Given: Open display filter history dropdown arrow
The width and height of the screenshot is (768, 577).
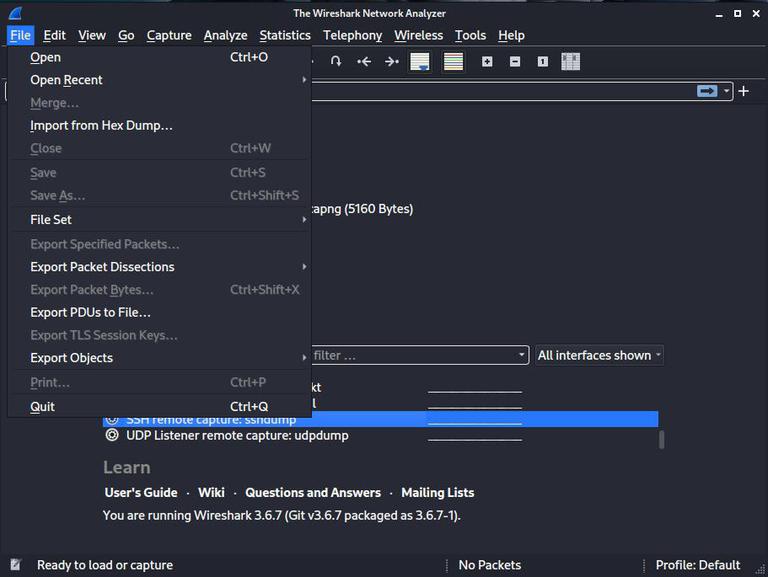Looking at the screenshot, I should click(x=726, y=91).
